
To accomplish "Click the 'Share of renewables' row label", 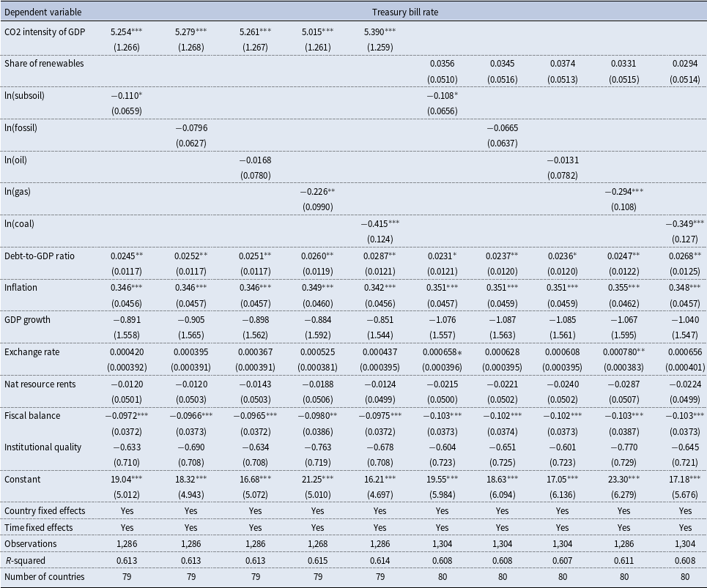I will [x=44, y=64].
